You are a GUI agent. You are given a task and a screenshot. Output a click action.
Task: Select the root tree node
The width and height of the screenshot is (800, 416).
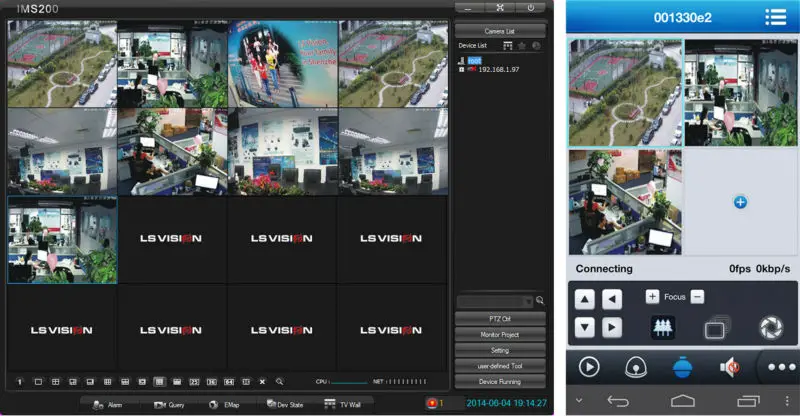pos(475,60)
